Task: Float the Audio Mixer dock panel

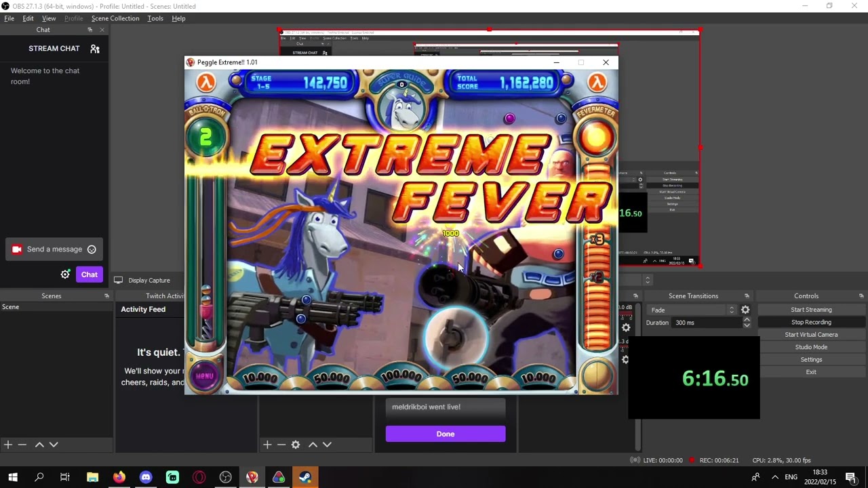Action: coord(635,296)
